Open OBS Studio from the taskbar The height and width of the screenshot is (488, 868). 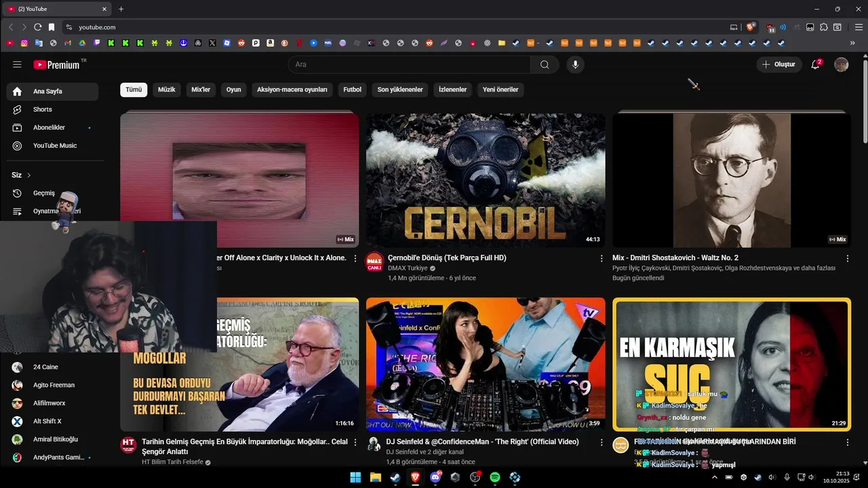pos(475,477)
